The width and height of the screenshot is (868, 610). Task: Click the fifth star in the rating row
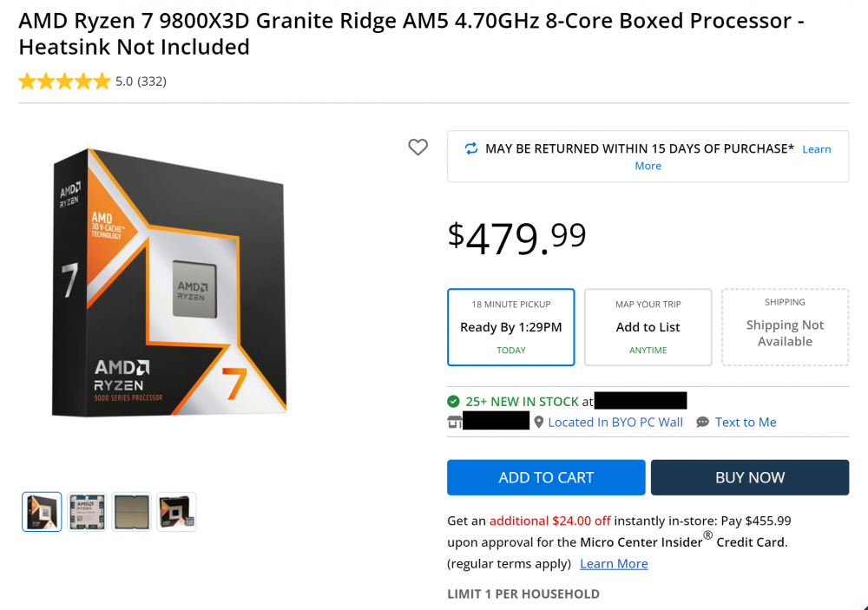click(103, 81)
